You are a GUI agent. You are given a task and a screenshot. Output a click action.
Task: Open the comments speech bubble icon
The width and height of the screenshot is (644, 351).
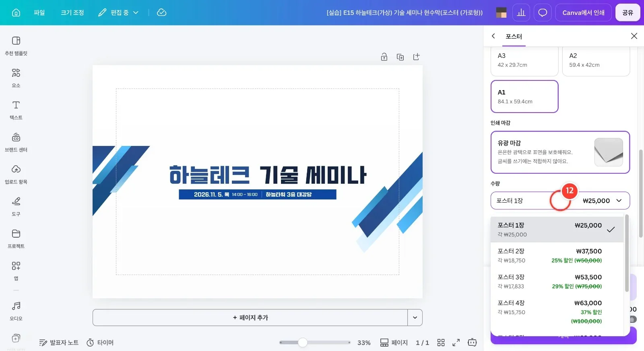[543, 12]
